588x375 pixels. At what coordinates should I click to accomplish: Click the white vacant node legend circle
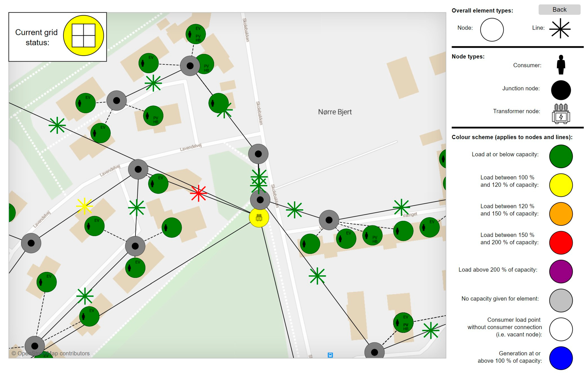click(x=561, y=329)
